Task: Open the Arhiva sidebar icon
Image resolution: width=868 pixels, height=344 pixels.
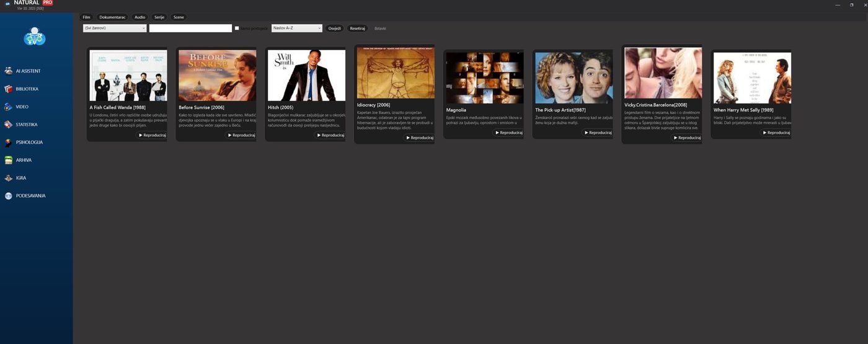Action: point(9,160)
